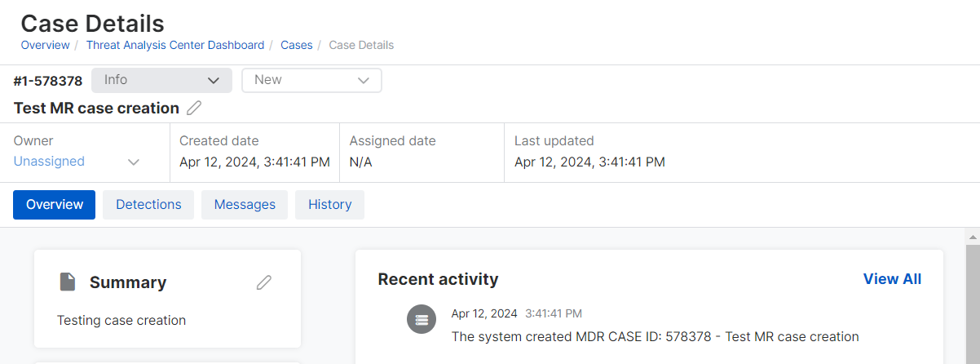
Task: Go to the History tab
Action: (329, 205)
